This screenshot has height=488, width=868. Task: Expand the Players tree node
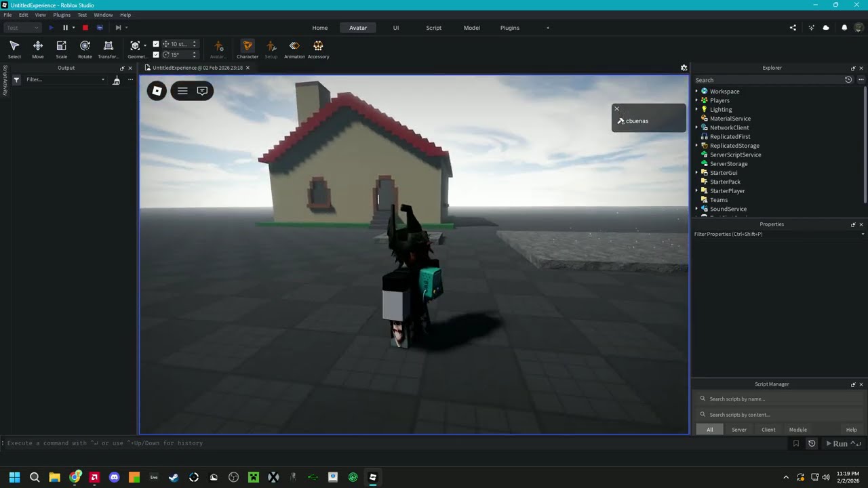pos(696,100)
